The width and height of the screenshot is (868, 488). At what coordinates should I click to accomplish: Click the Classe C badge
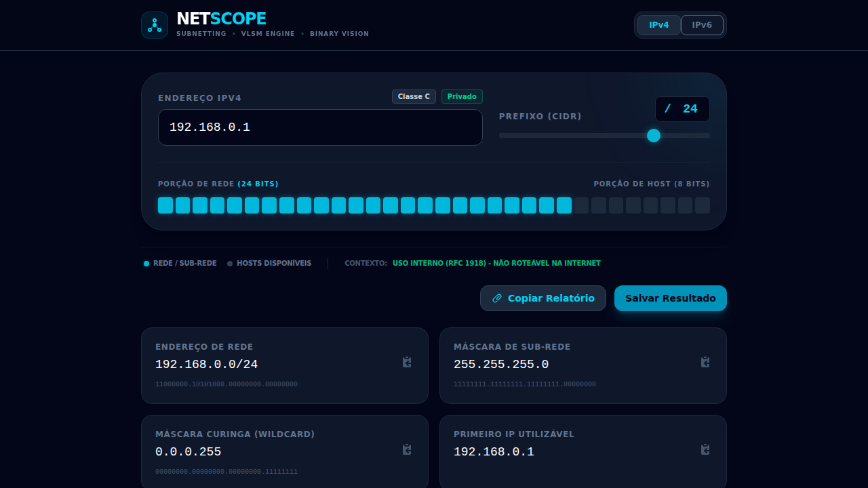(x=414, y=96)
